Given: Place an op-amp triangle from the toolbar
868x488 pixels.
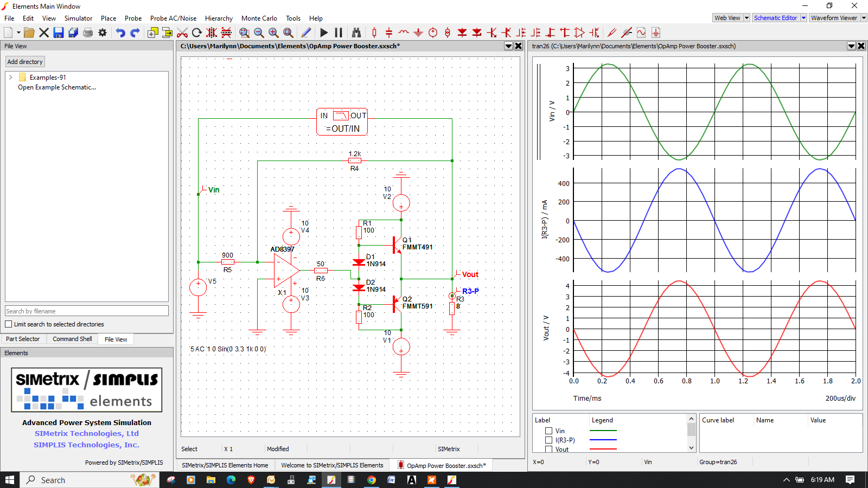Looking at the screenshot, I should click(579, 33).
